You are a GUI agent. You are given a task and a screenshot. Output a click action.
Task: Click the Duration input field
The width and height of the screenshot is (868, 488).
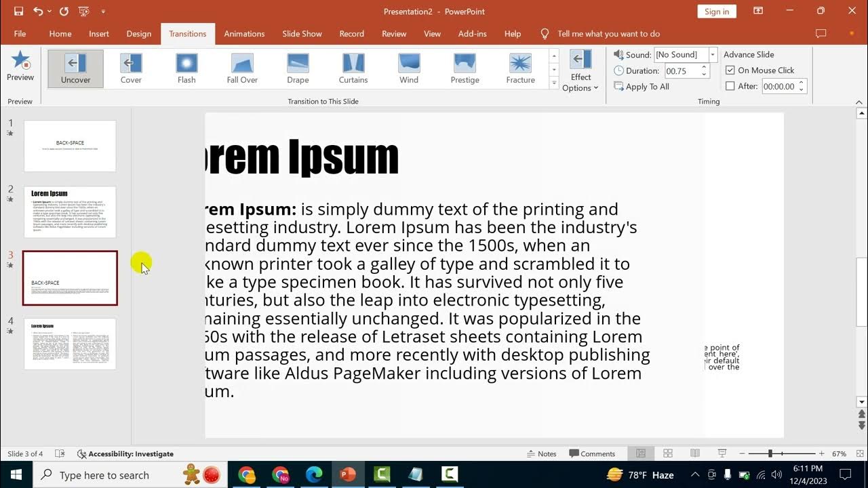[x=682, y=70]
